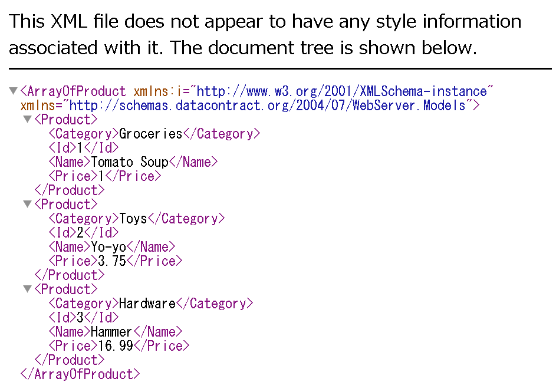Click the ArrayOfProduct opening tag name

coord(76,91)
